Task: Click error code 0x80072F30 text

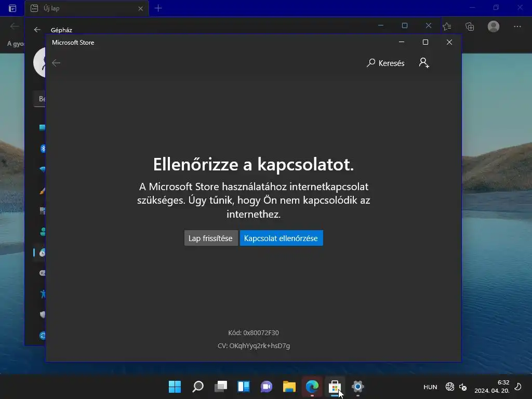Action: [254, 333]
